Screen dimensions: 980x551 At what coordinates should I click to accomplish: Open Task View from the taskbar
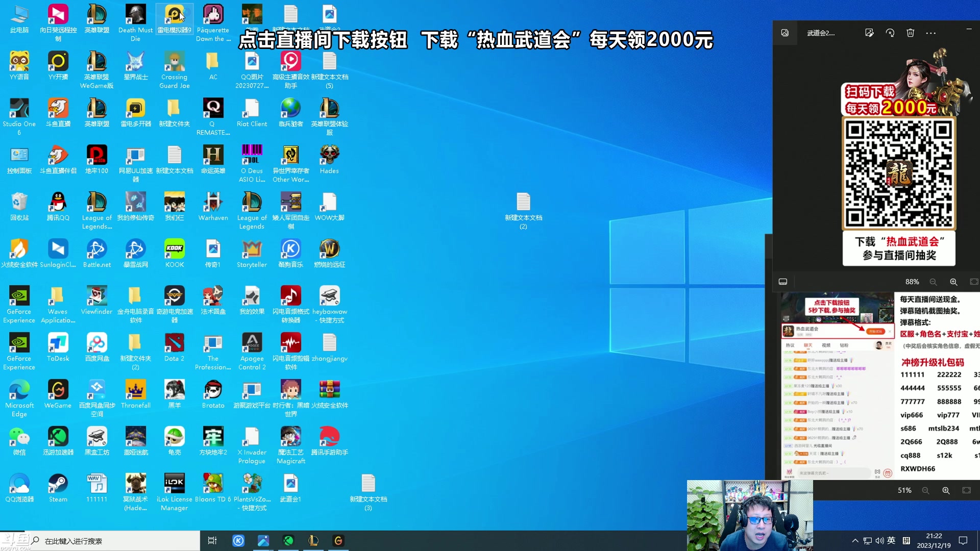click(213, 540)
